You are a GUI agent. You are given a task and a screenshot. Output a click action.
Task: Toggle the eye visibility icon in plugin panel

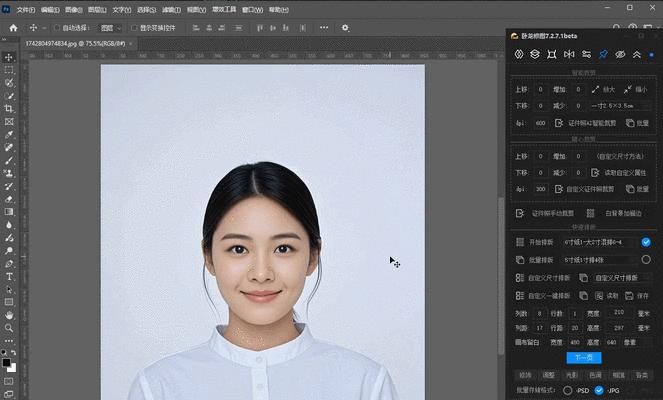pyautogui.click(x=620, y=54)
